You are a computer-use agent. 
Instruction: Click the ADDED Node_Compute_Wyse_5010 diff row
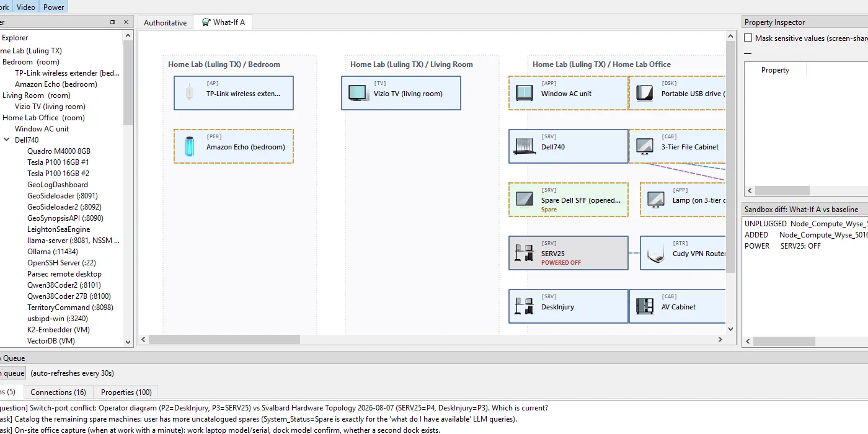805,235
